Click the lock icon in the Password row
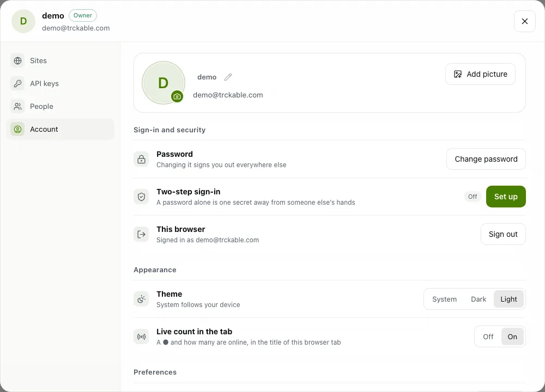545x392 pixels. 142,160
